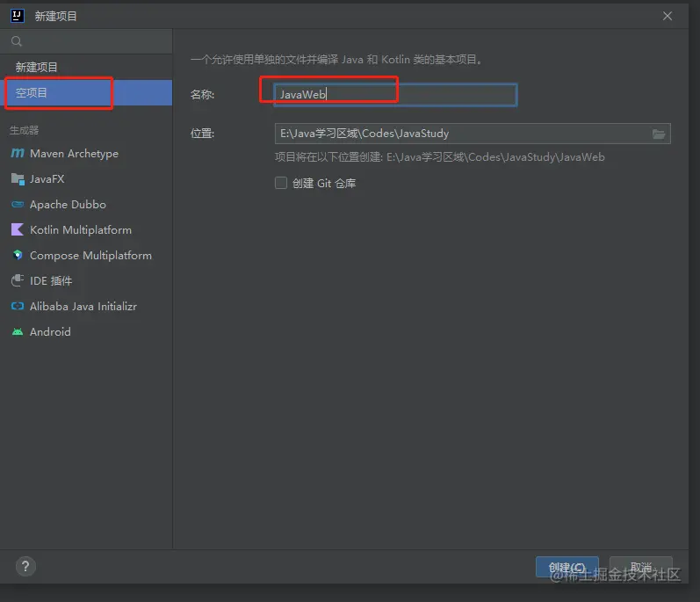Select 空项目 in the left list

tap(86, 92)
